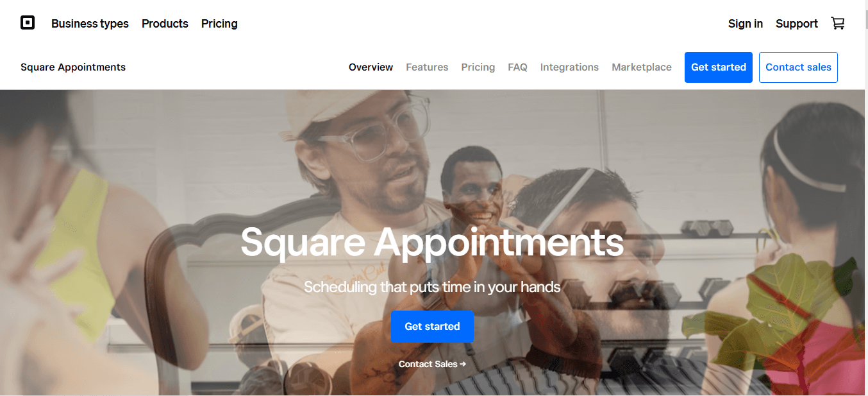868x396 pixels.
Task: Click the vertical scrollbar on the right edge
Action: [x=866, y=198]
